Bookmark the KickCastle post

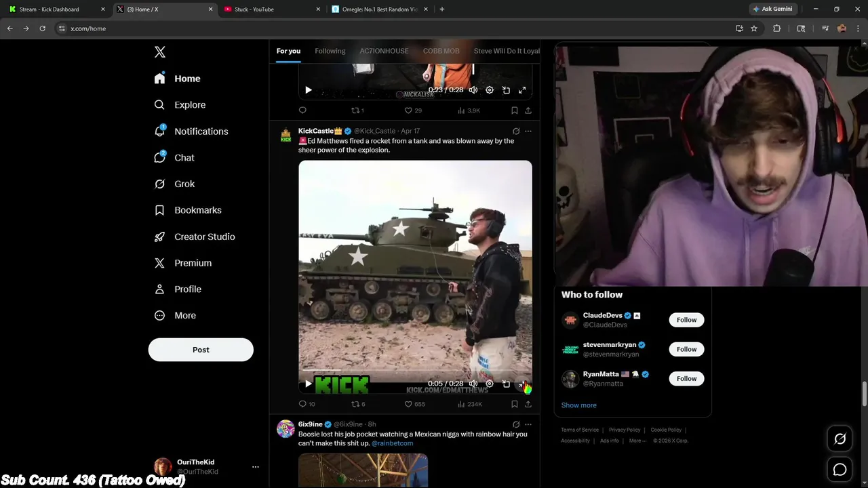[x=515, y=404]
